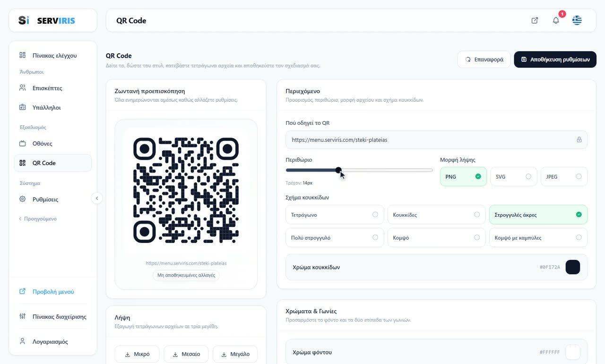
Task: Open Πίνακας διαχείρισης link
Action: pyautogui.click(x=52, y=316)
